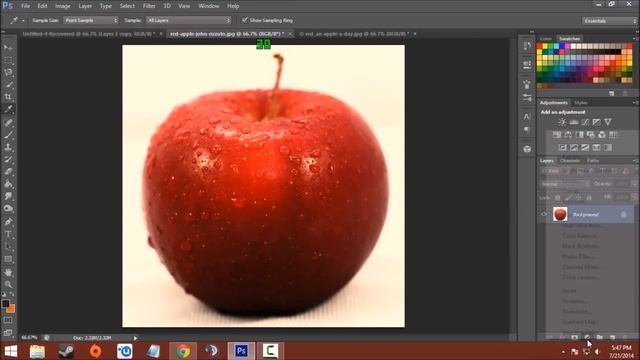Image resolution: width=640 pixels, height=360 pixels.
Task: Open the Normal blend mode dropdown
Action: (x=565, y=184)
